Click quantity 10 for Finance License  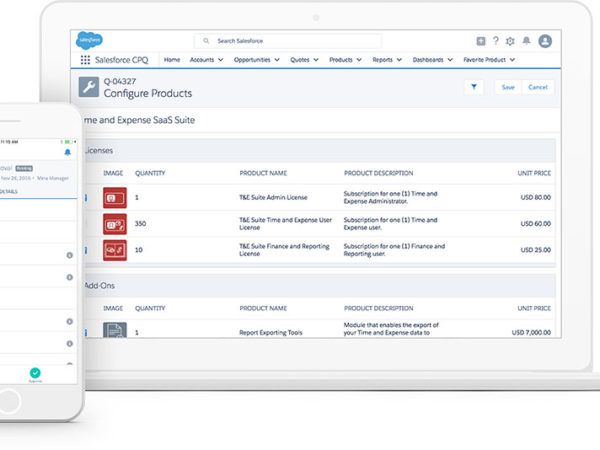(x=139, y=250)
